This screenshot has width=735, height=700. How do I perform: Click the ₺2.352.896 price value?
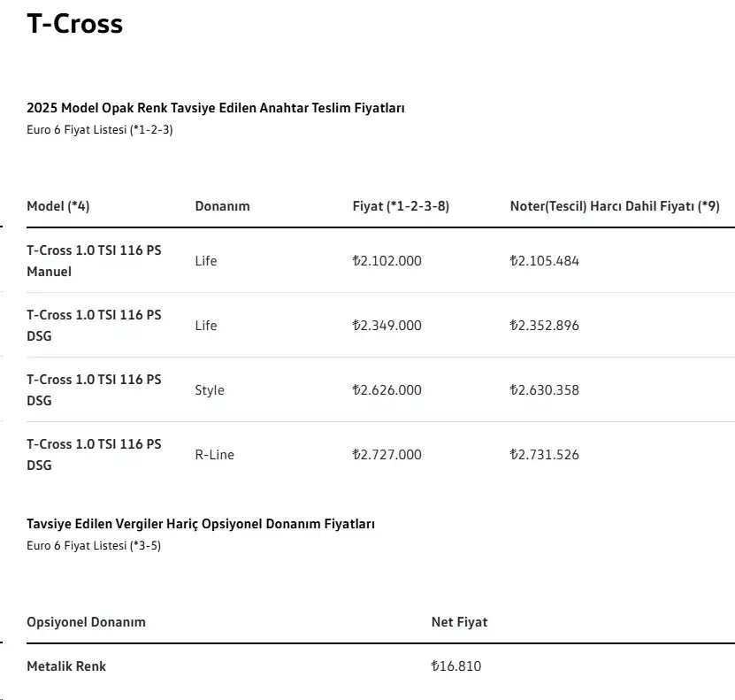tap(544, 326)
